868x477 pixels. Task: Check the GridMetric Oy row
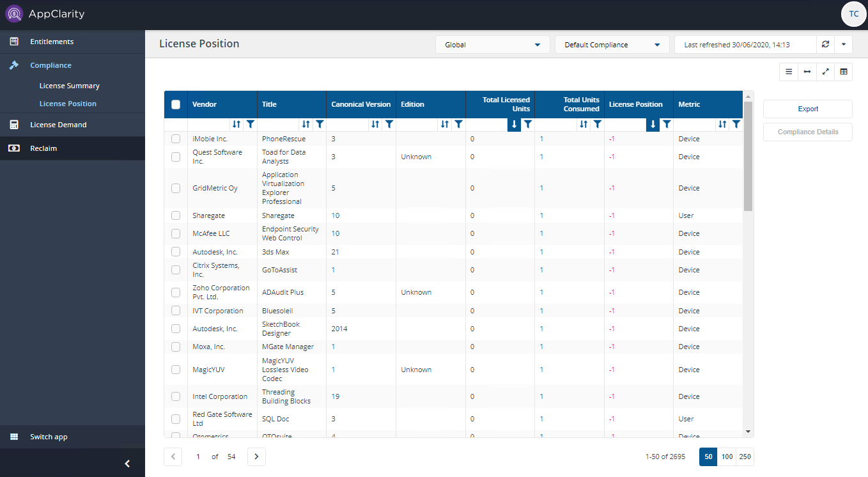pos(176,188)
